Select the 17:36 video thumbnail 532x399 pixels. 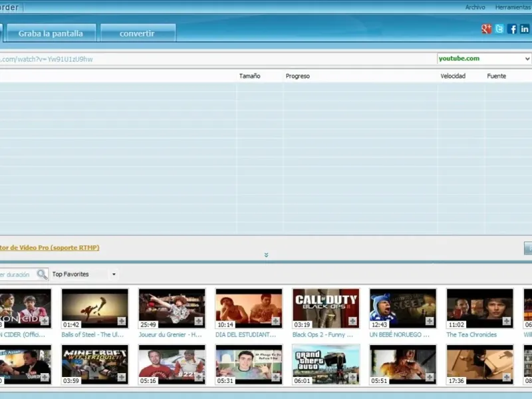pos(479,364)
